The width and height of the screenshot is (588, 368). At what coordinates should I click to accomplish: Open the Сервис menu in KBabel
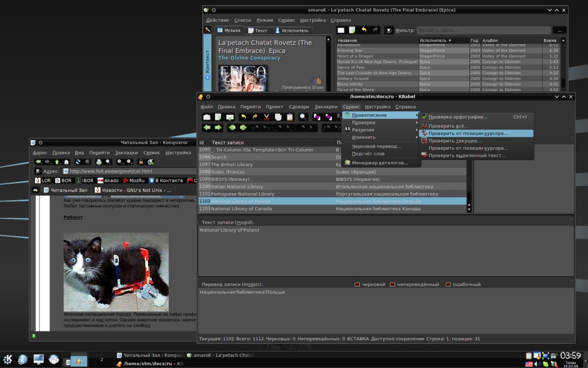point(352,107)
